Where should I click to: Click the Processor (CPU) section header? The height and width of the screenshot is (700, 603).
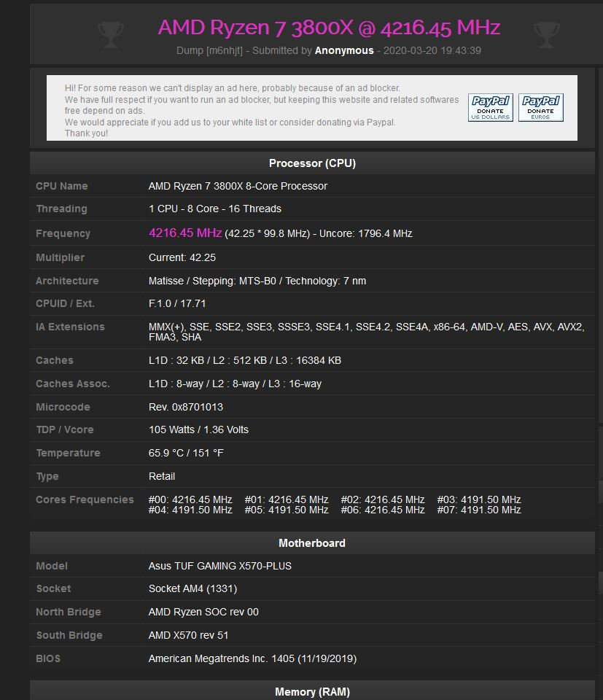coord(312,163)
